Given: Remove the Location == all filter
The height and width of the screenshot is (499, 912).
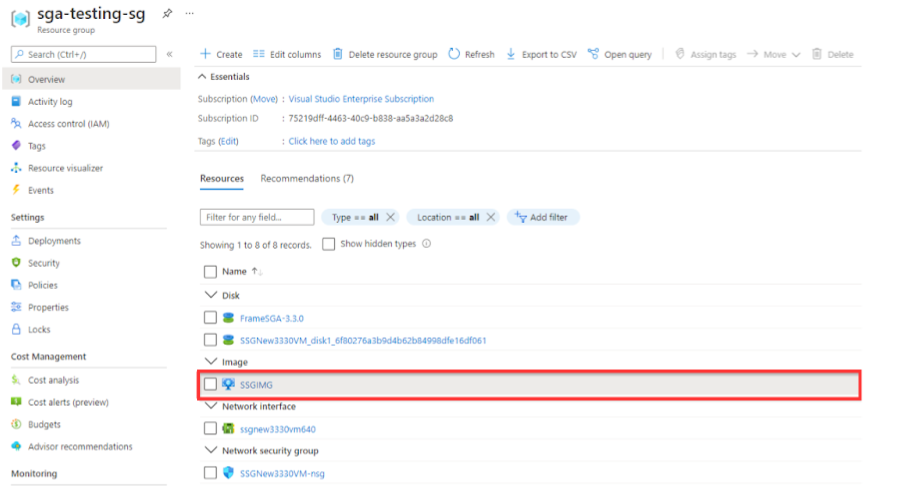Looking at the screenshot, I should 491,217.
